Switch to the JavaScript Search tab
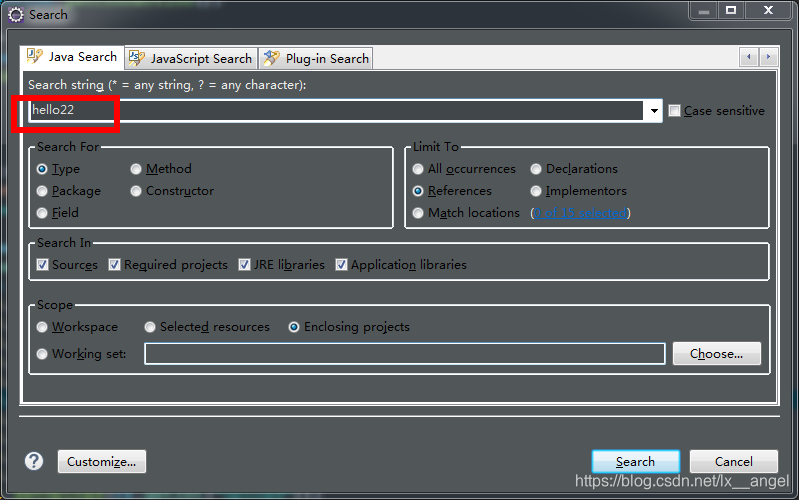This screenshot has width=799, height=500. pos(191,58)
